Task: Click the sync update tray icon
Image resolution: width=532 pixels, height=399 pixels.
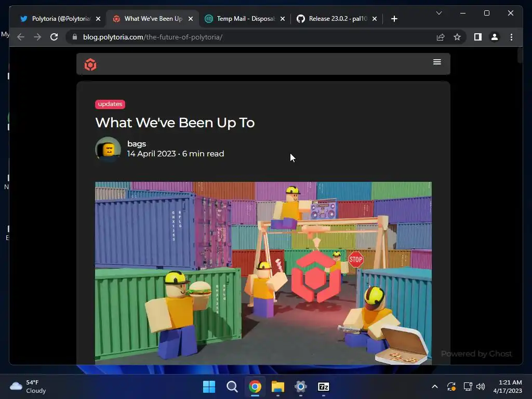Action: point(451,387)
